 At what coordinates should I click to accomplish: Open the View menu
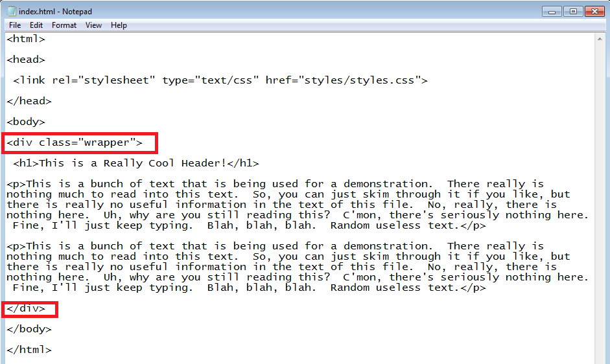click(93, 25)
